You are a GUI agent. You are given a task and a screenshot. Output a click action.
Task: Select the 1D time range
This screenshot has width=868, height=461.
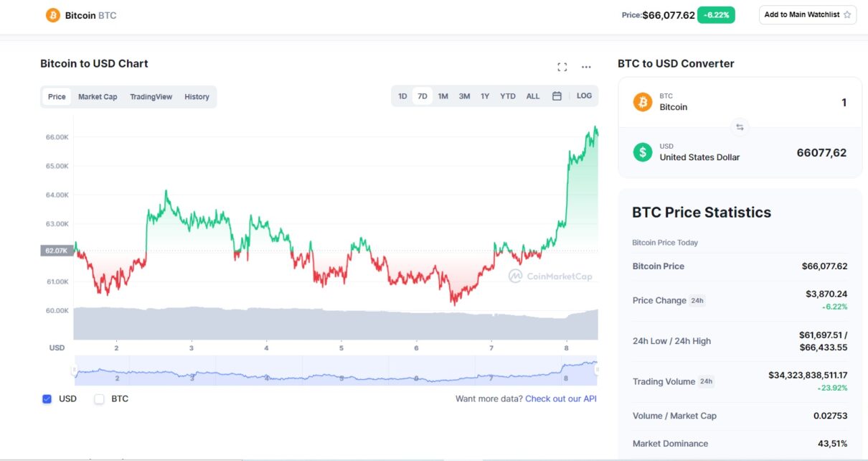coord(402,96)
